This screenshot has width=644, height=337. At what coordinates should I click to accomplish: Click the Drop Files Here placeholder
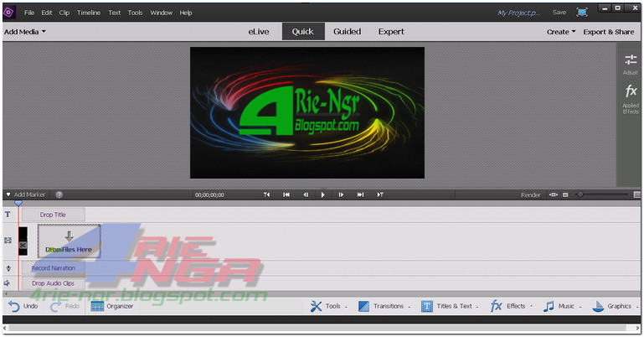(x=69, y=241)
